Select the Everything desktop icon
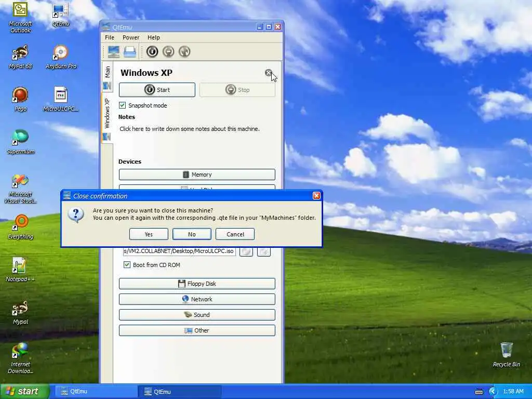 point(20,228)
